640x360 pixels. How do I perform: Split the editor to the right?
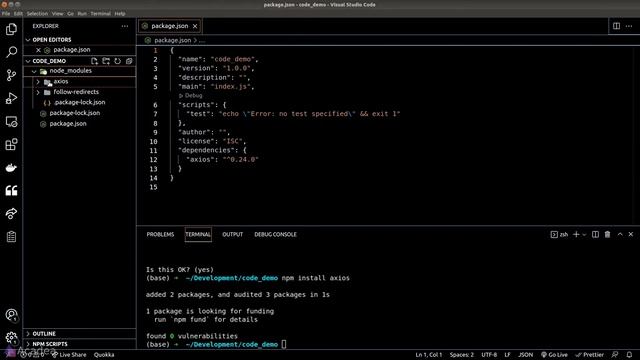click(616, 26)
